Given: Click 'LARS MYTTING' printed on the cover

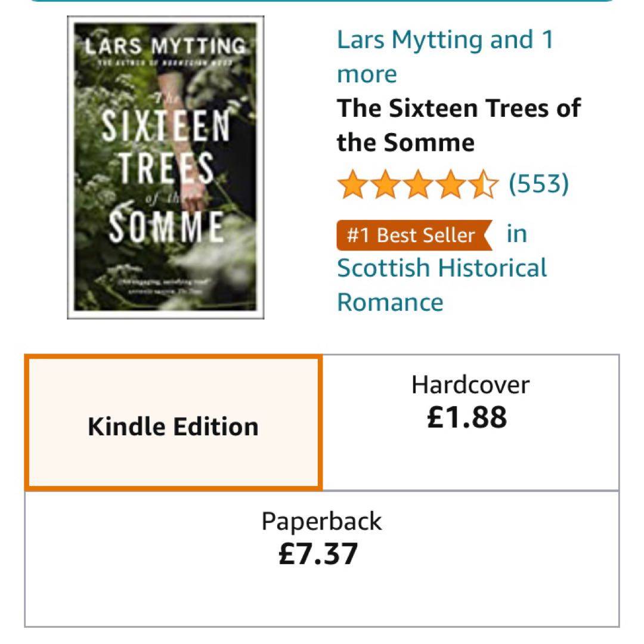Looking at the screenshot, I should [x=165, y=45].
